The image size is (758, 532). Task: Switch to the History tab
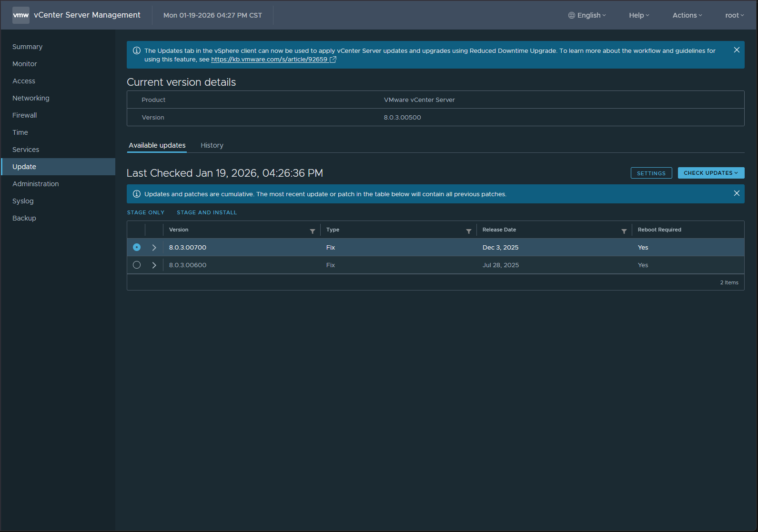click(212, 145)
